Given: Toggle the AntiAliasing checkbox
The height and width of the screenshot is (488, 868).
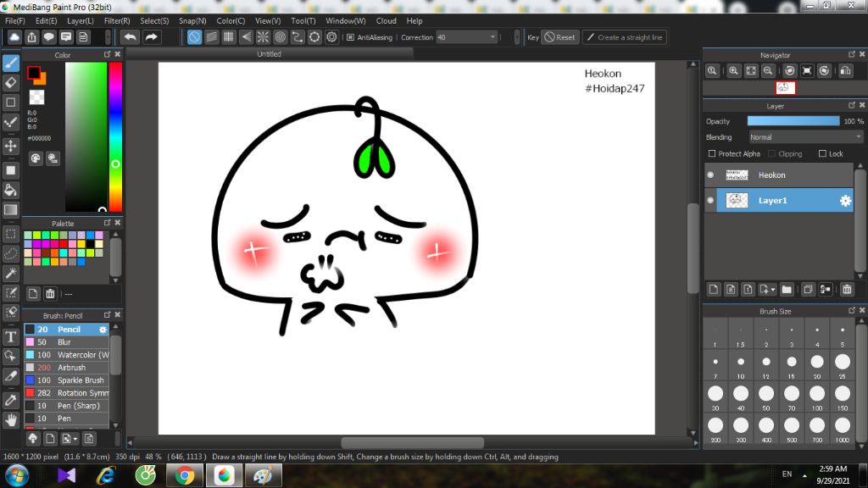Looking at the screenshot, I should [x=350, y=37].
